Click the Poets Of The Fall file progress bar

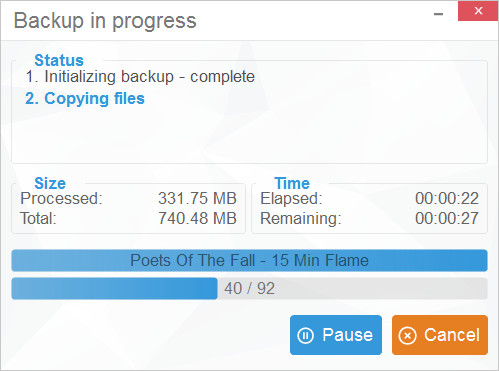[249, 260]
